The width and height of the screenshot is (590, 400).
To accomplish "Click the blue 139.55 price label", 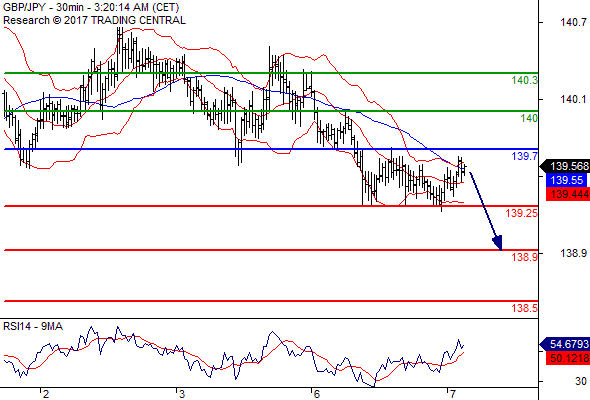I will 566,180.
